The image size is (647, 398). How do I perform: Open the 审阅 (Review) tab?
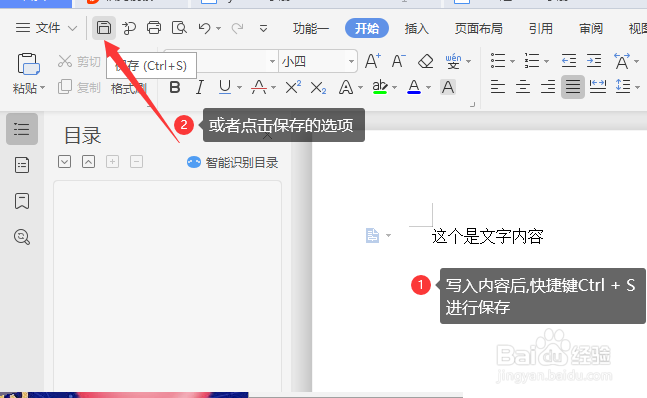click(591, 28)
